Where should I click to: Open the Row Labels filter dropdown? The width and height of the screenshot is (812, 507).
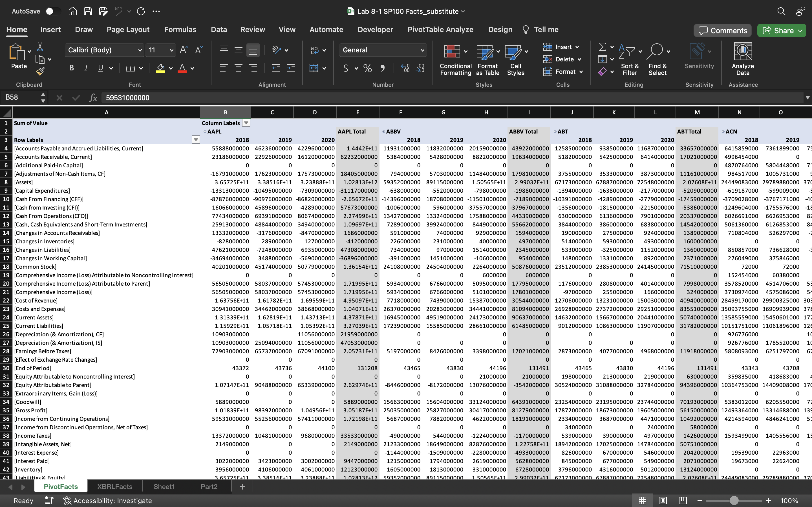pos(196,140)
